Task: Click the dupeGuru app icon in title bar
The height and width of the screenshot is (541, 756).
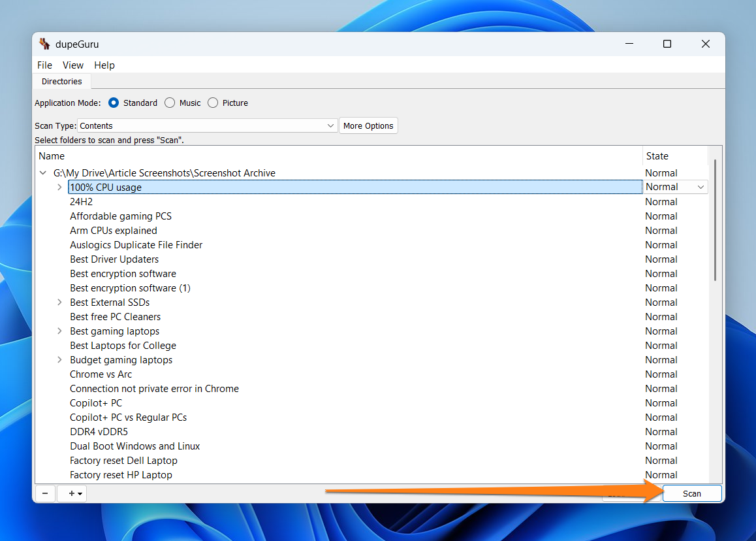Action: [x=44, y=44]
